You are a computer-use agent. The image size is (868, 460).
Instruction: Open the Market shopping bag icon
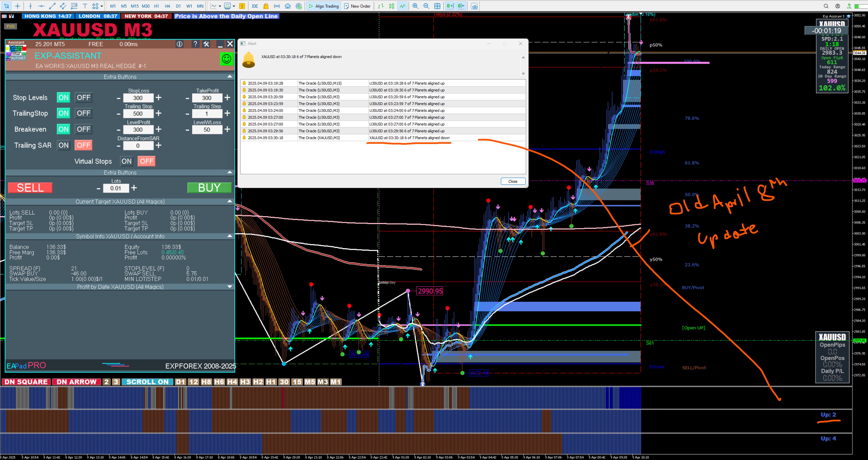pyautogui.click(x=266, y=6)
